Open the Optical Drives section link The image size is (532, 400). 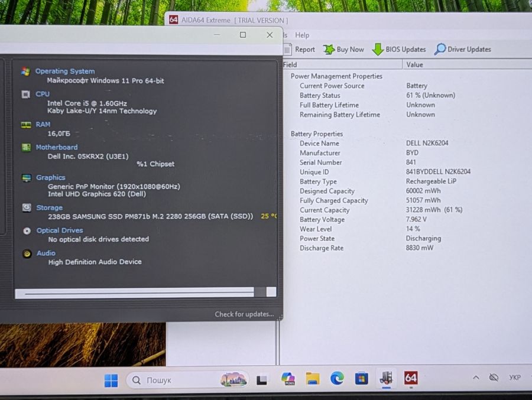click(60, 230)
